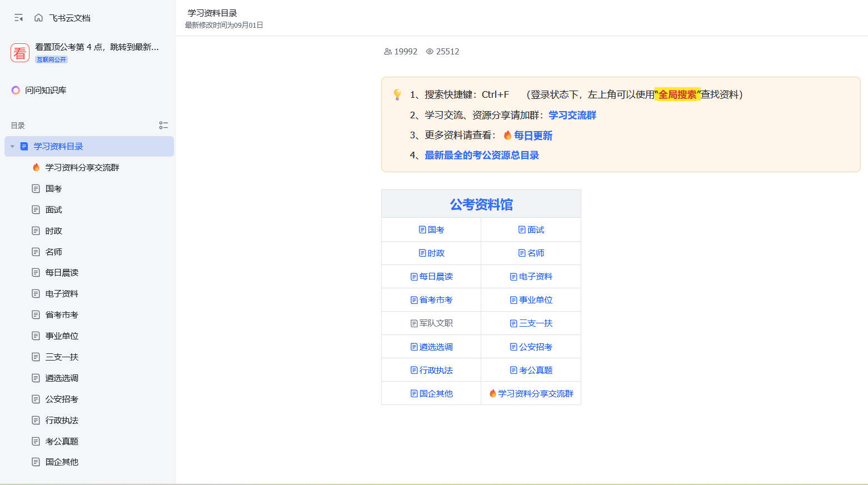Open the 省考市考 link in the table

tap(431, 300)
